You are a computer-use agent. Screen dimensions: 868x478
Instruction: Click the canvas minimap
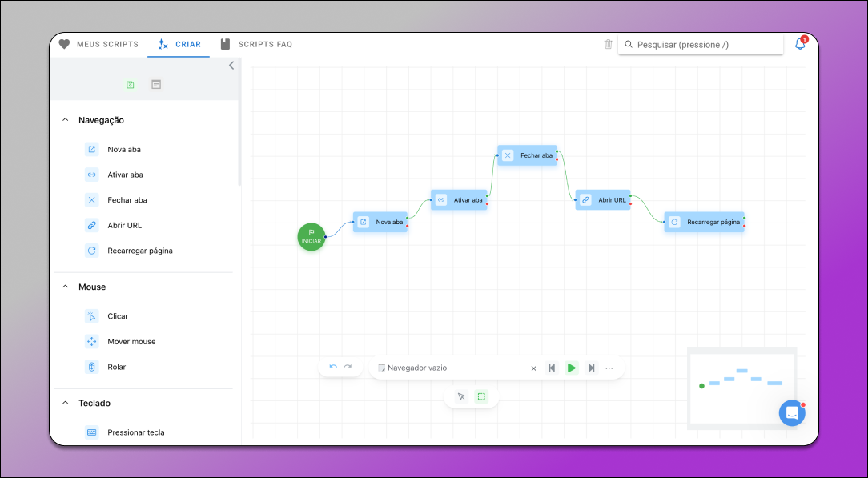[x=741, y=388]
